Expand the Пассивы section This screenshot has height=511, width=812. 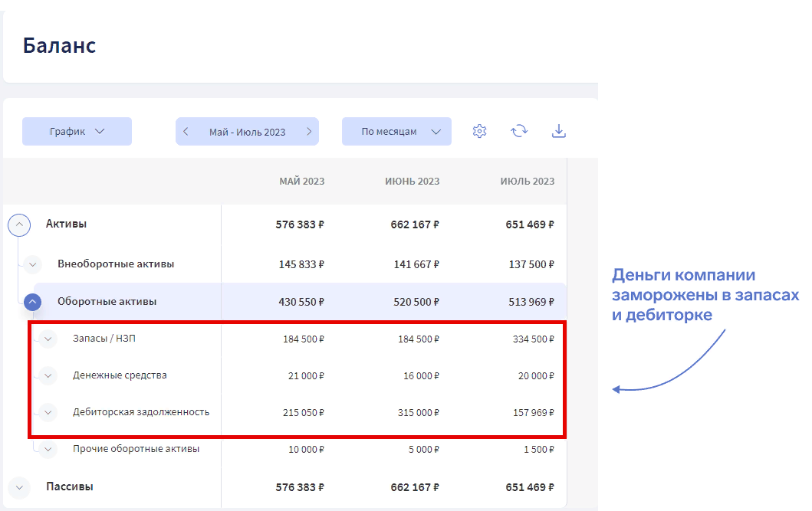tap(19, 486)
